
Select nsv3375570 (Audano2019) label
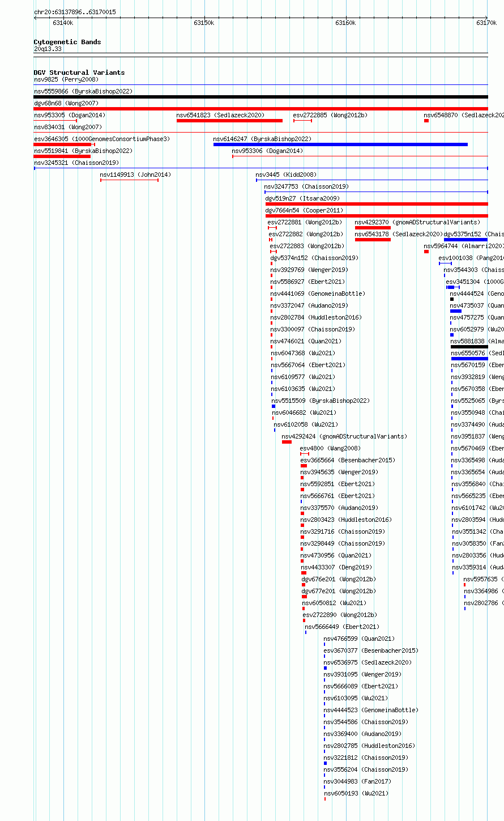pyautogui.click(x=339, y=508)
